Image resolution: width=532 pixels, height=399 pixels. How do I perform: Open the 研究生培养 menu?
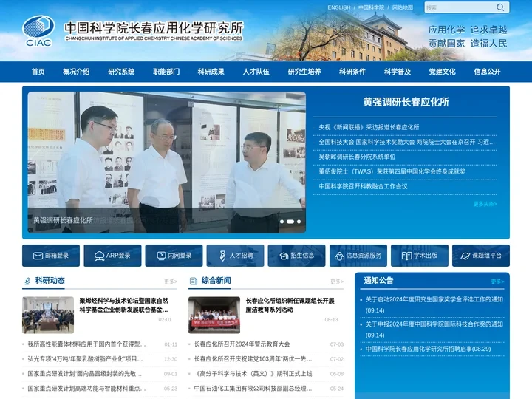click(x=304, y=72)
